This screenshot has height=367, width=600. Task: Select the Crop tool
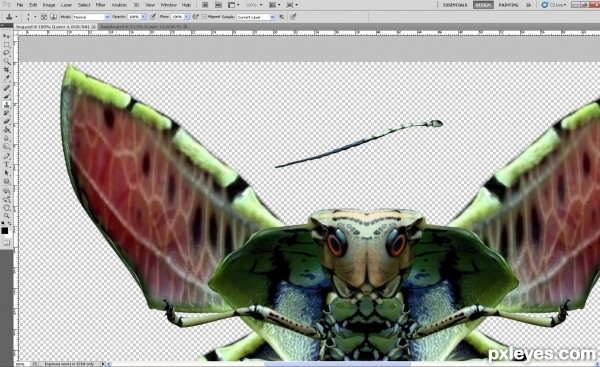click(x=7, y=70)
